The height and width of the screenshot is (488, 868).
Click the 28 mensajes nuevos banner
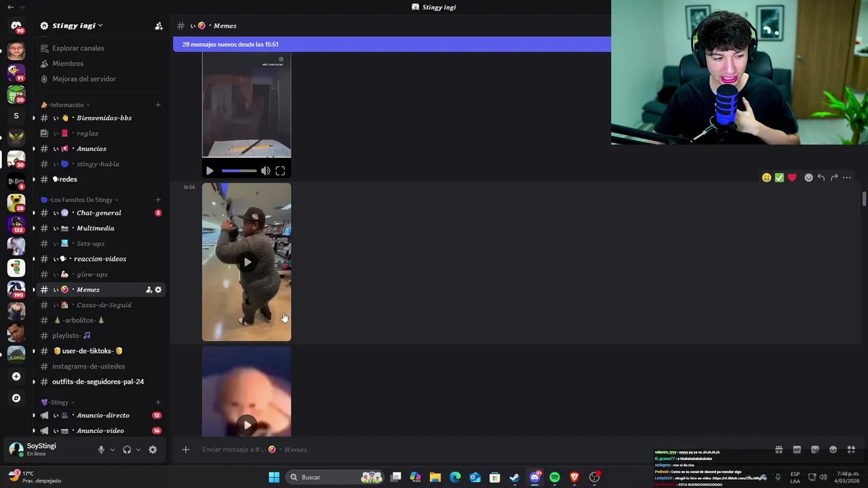click(x=392, y=44)
